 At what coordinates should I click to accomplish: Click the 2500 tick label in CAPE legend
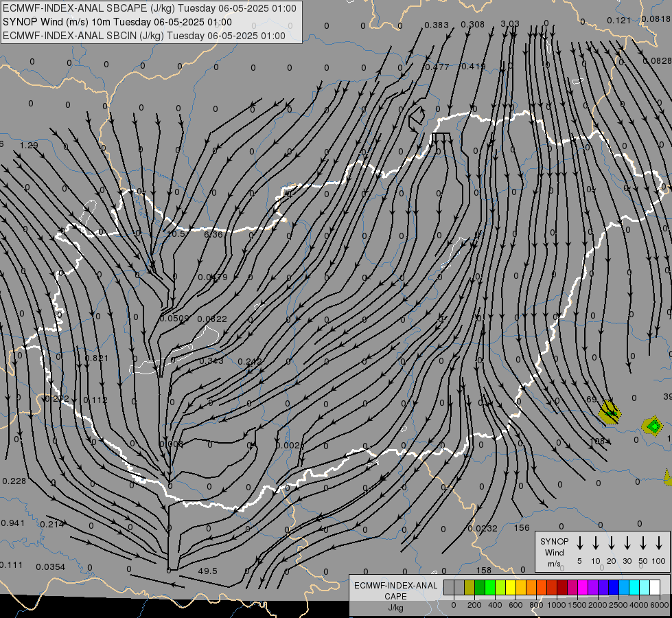point(618,605)
